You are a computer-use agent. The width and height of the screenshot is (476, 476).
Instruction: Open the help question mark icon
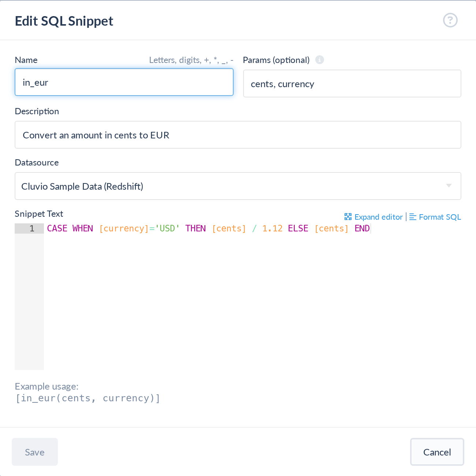(450, 20)
